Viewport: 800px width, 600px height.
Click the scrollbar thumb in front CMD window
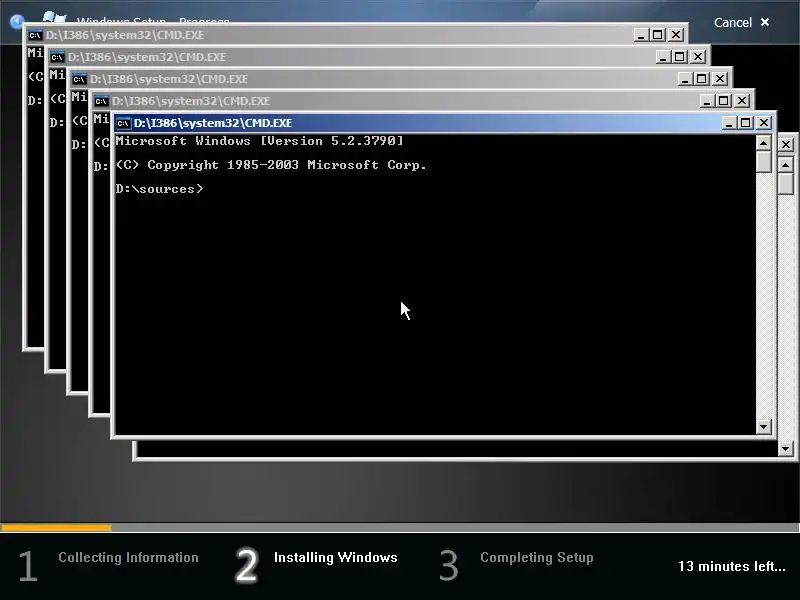click(763, 161)
